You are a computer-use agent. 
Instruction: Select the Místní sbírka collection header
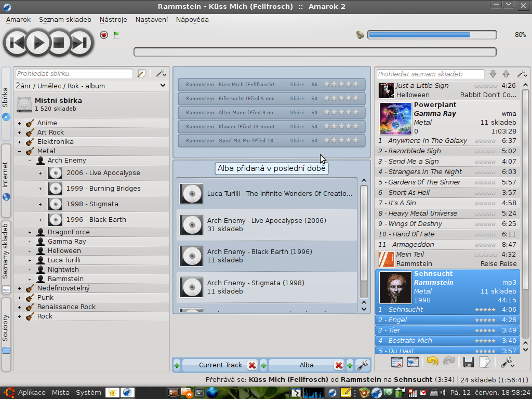[91, 104]
